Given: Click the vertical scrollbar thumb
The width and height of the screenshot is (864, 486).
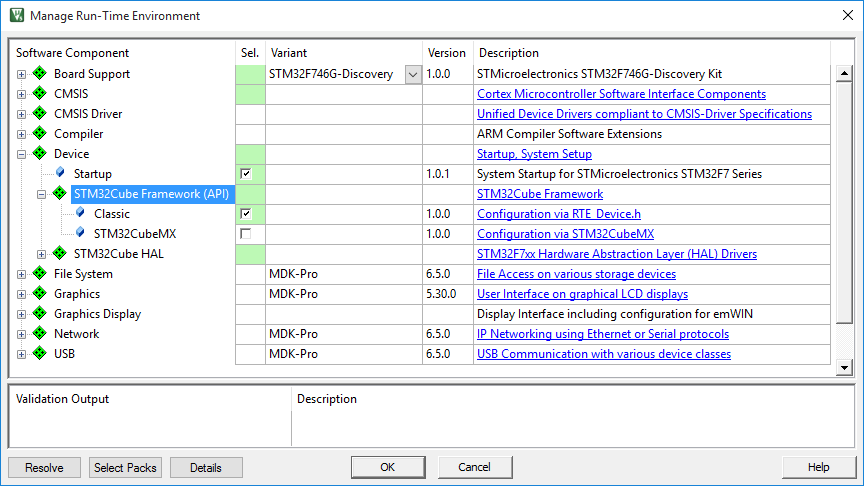Looking at the screenshot, I should (x=844, y=202).
